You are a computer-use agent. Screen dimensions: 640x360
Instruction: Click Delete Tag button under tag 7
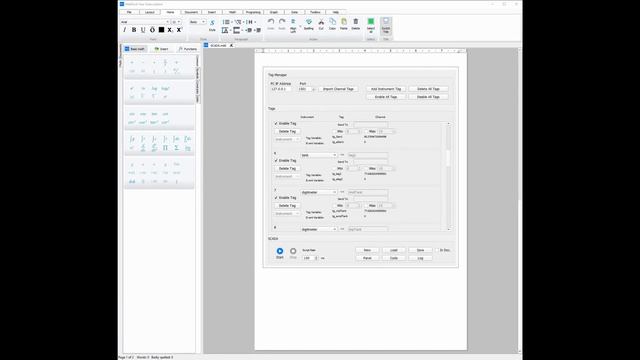[287, 206]
